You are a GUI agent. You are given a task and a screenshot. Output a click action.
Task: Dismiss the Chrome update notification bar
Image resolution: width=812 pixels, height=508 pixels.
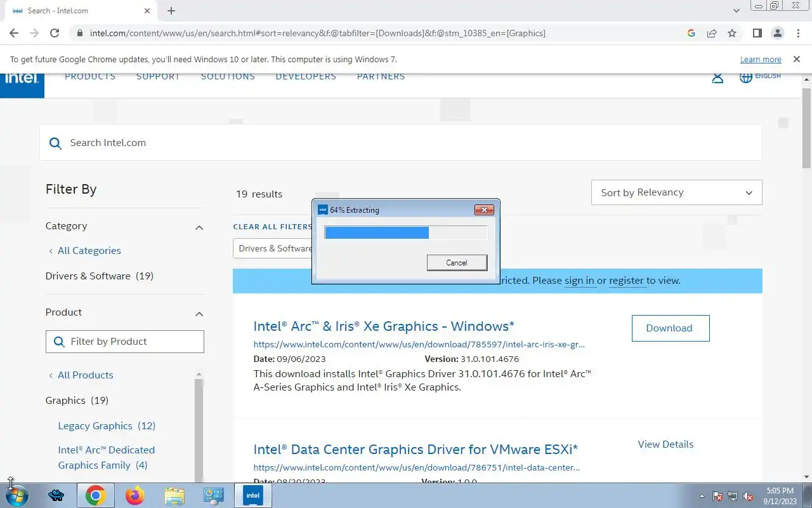[796, 59]
